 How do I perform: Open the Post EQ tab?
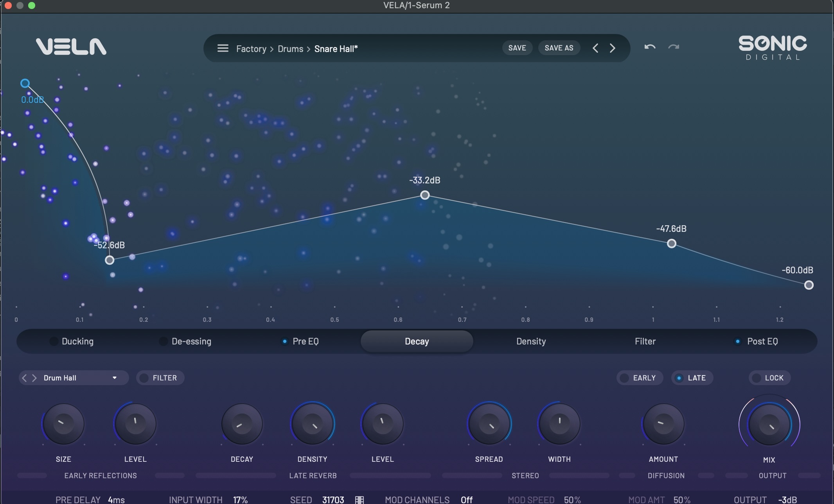(x=762, y=341)
